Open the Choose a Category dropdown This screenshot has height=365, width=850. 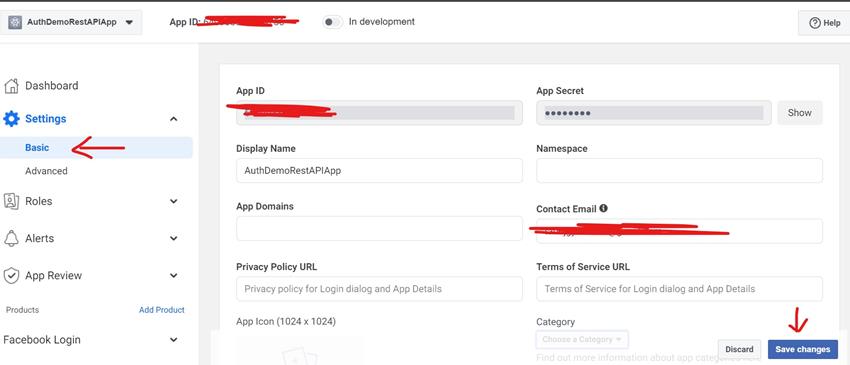582,340
